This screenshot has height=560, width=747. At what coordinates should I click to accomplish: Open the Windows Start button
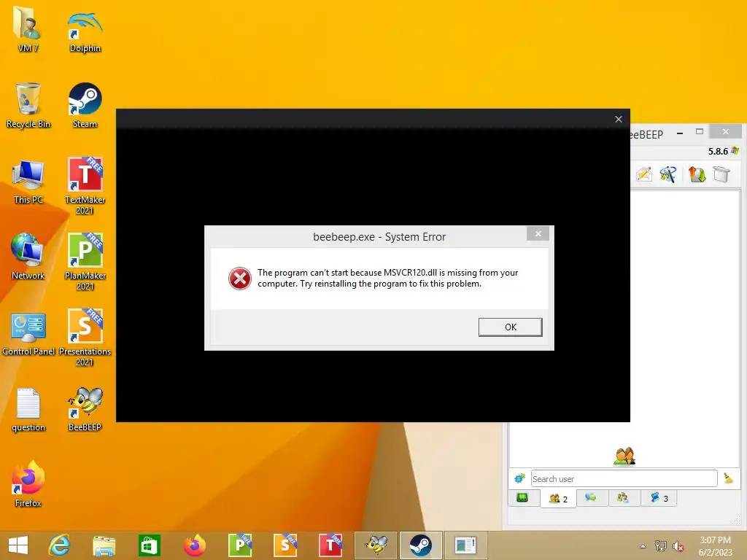pyautogui.click(x=18, y=545)
